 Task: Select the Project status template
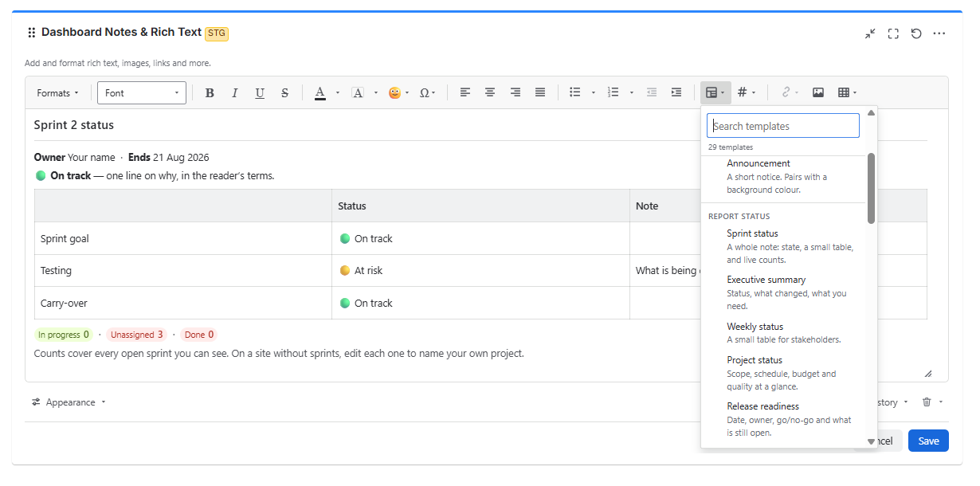coord(783,373)
